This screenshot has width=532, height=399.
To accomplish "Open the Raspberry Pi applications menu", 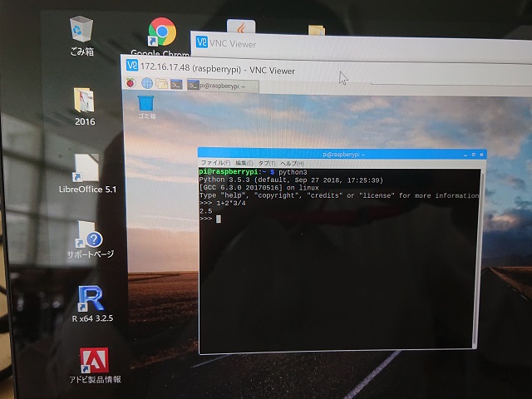I will tap(131, 83).
